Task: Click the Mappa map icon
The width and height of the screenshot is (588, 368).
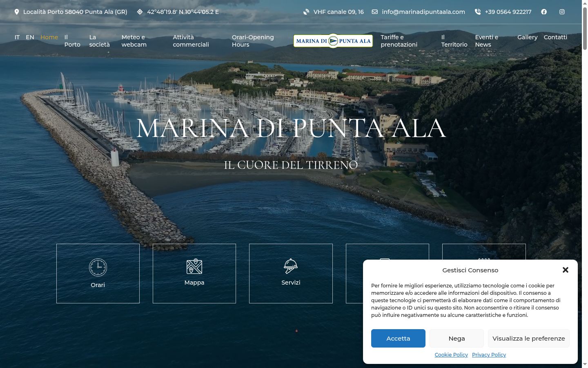Action: point(194,266)
